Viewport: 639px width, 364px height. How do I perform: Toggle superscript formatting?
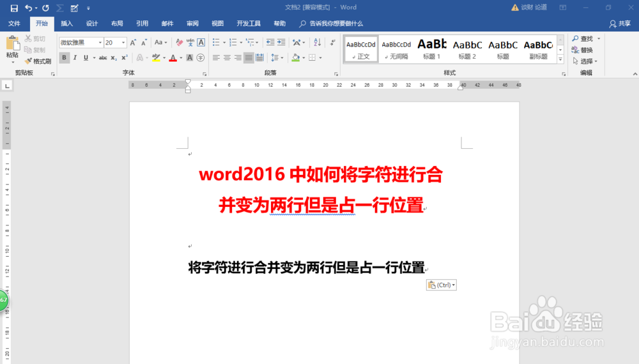pyautogui.click(x=125, y=58)
